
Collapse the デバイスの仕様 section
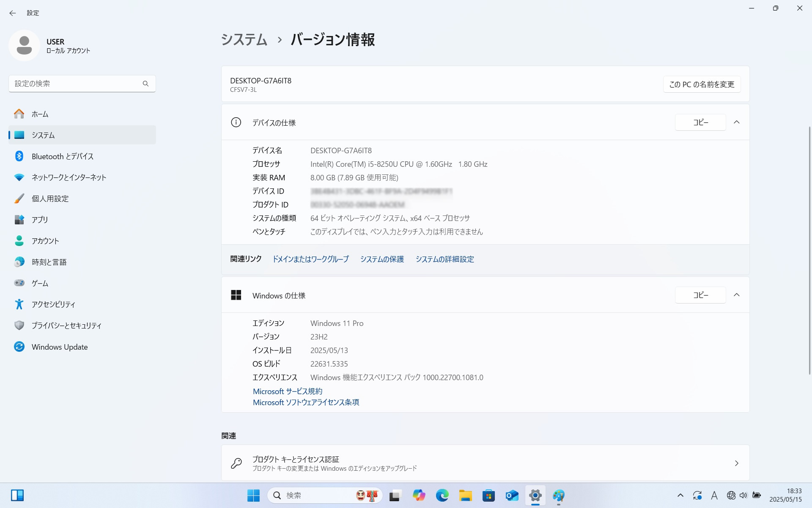tap(736, 122)
